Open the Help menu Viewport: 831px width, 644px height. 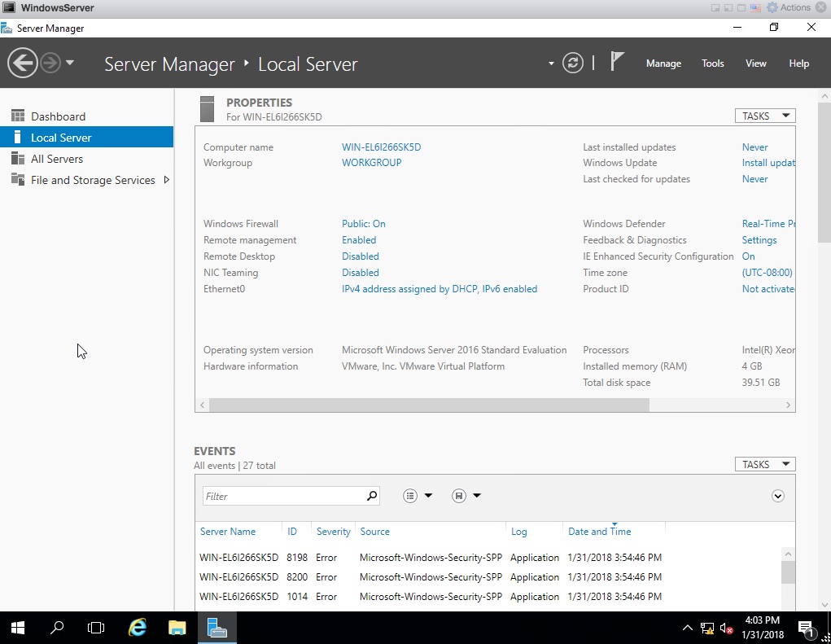[798, 63]
